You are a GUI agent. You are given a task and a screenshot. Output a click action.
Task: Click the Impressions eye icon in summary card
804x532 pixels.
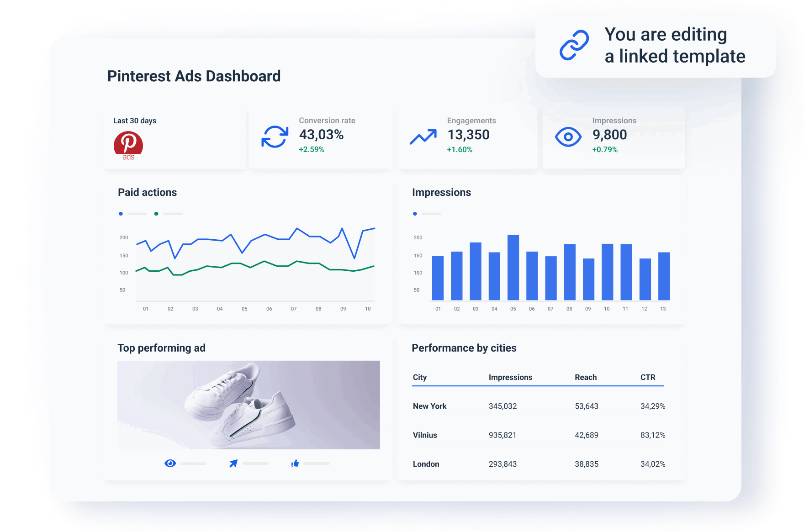point(568,136)
